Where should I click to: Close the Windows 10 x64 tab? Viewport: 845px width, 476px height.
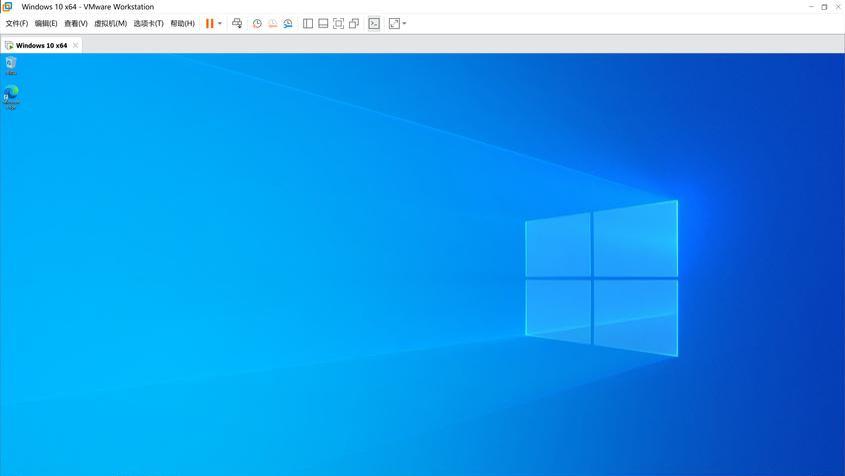75,45
